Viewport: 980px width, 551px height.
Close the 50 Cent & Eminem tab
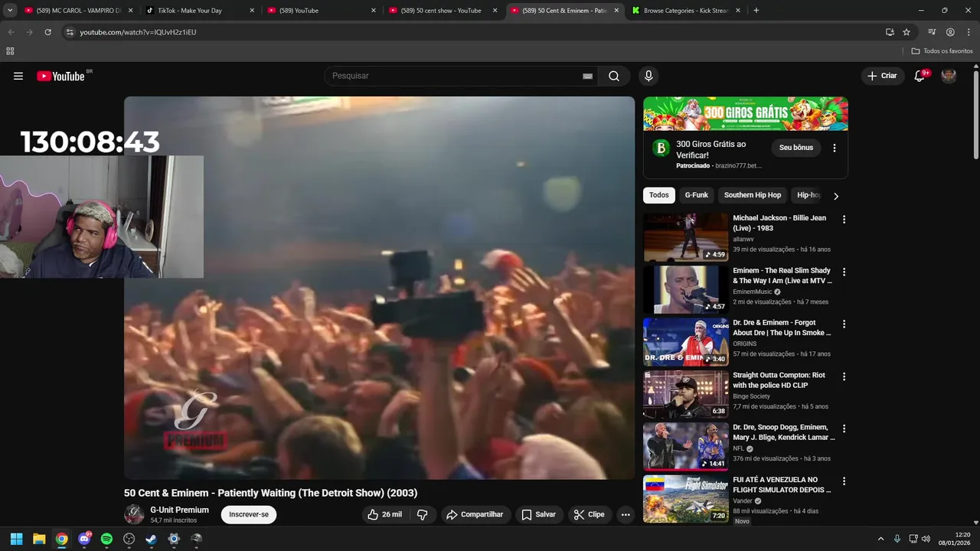tap(616, 11)
